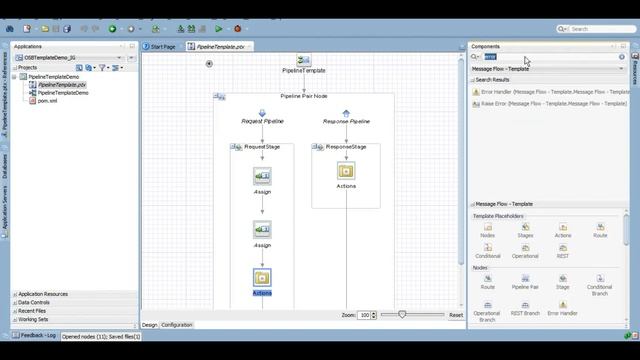Expand the Application Resources section
640x360 pixels.
[x=15, y=294]
